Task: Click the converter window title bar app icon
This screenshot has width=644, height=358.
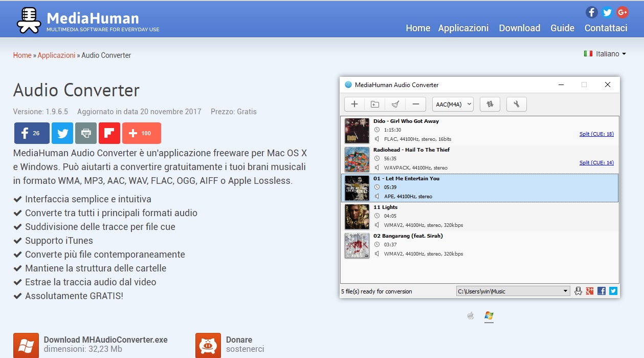Action: [x=348, y=85]
